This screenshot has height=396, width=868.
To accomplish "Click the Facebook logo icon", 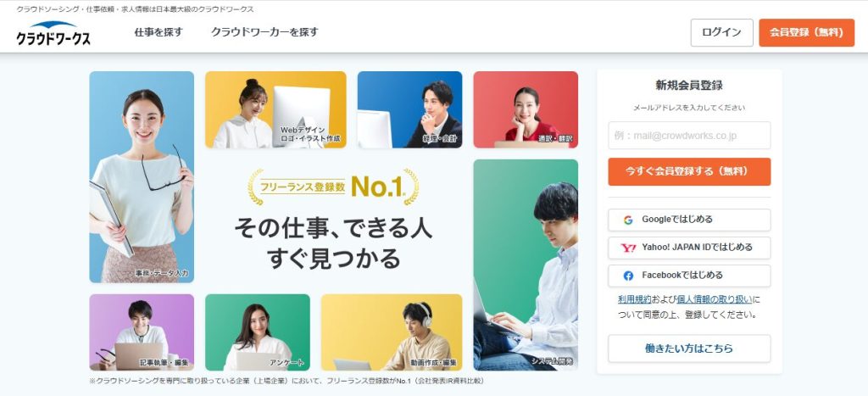I will (x=628, y=276).
